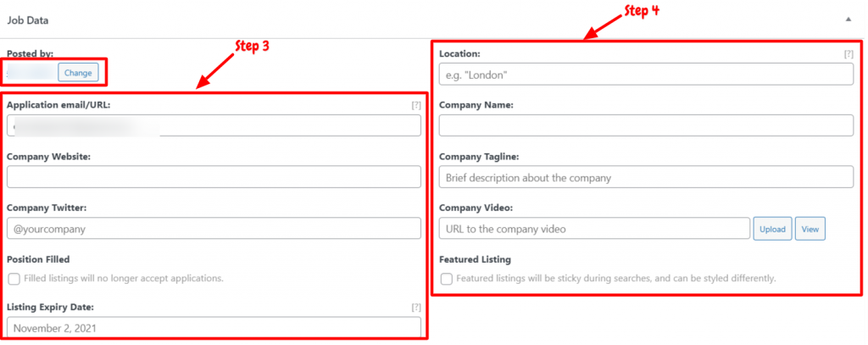
Task: Click the Filled listings description label
Action: (124, 279)
